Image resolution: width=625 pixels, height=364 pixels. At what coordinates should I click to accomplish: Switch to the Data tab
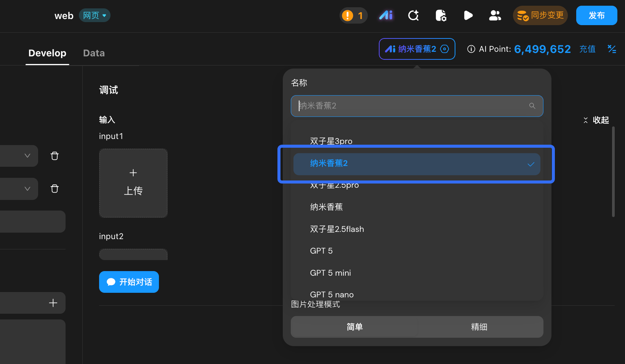pyautogui.click(x=94, y=53)
